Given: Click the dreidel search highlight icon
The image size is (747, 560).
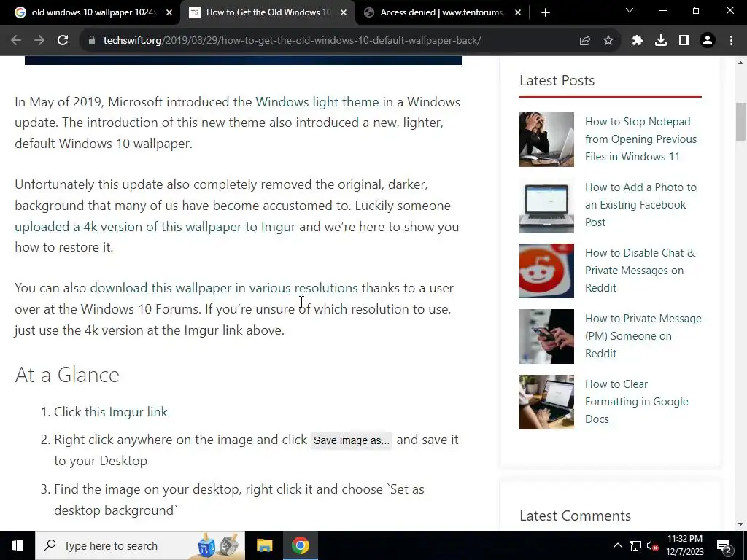Looking at the screenshot, I should coord(217,545).
